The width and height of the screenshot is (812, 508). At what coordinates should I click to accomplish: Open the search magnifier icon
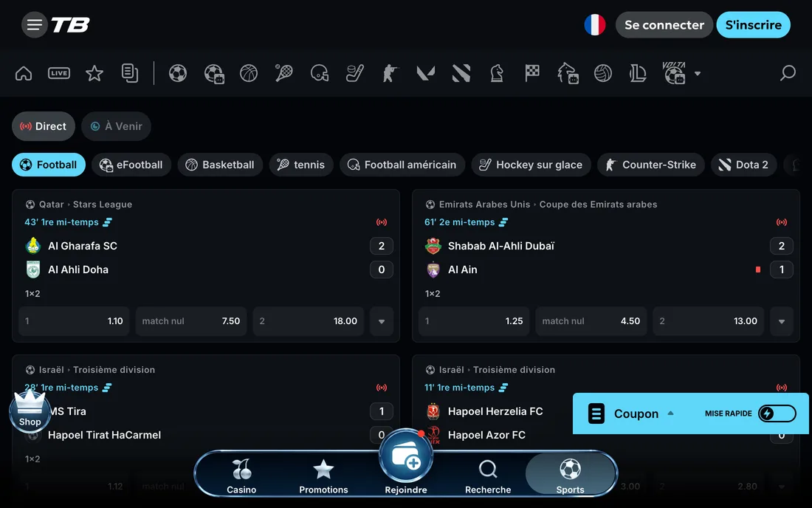click(788, 74)
